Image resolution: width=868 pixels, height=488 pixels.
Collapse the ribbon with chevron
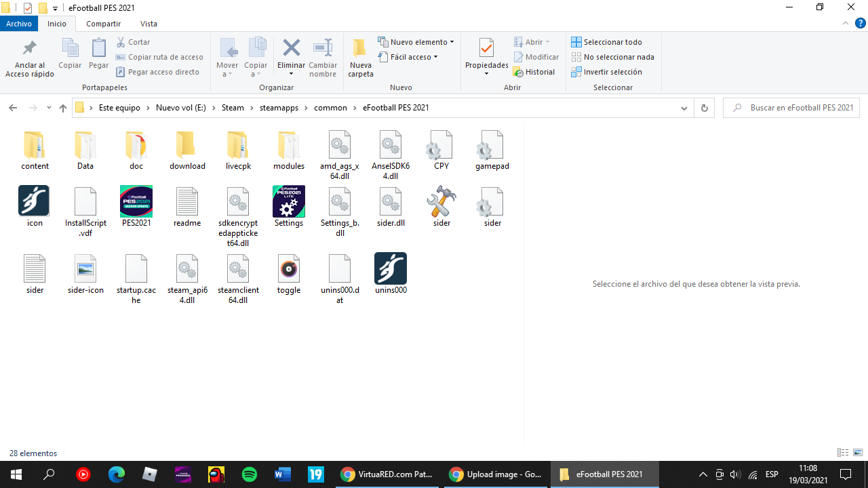point(846,24)
